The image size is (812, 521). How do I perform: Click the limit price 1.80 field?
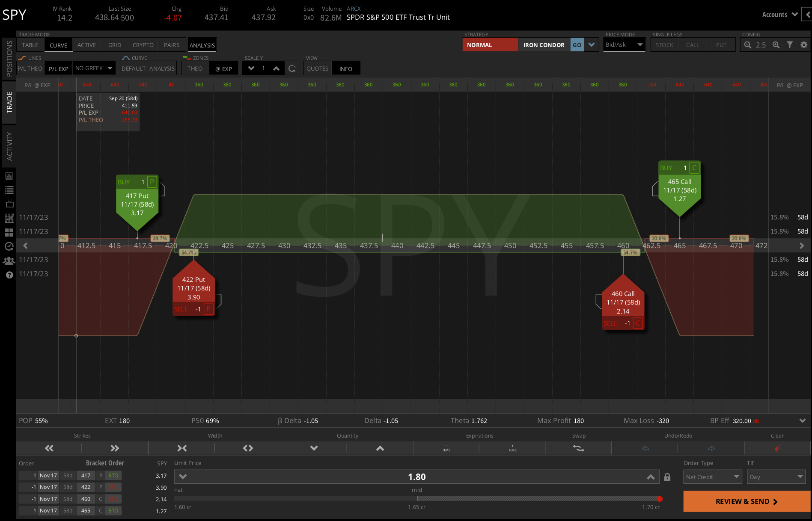[416, 477]
